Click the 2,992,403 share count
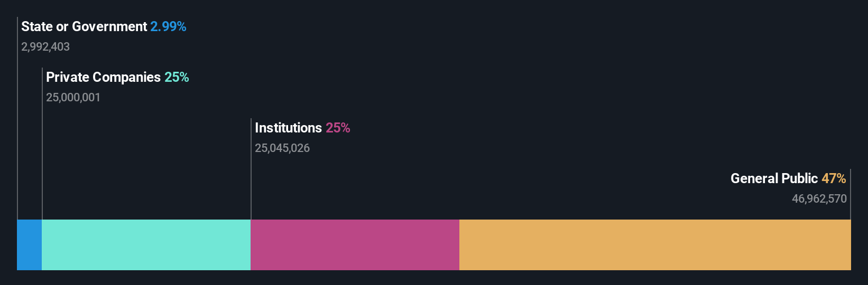This screenshot has height=285, width=868. (45, 46)
